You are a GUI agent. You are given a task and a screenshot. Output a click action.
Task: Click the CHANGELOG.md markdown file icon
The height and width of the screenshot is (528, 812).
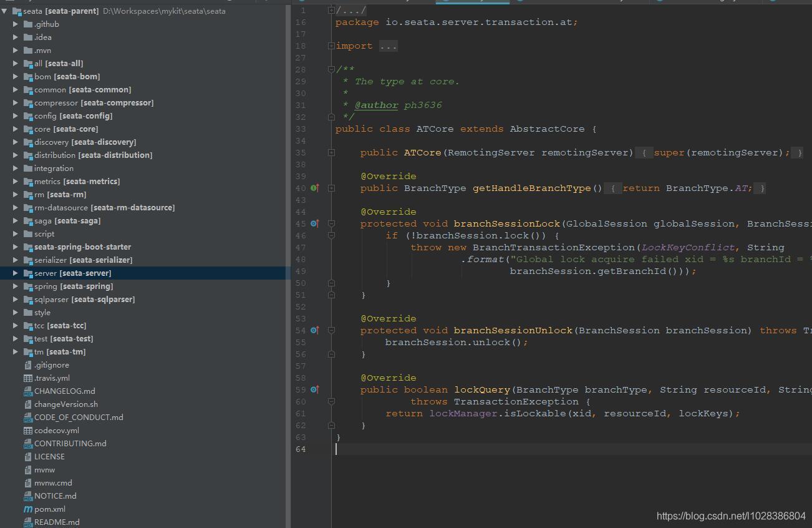point(28,391)
